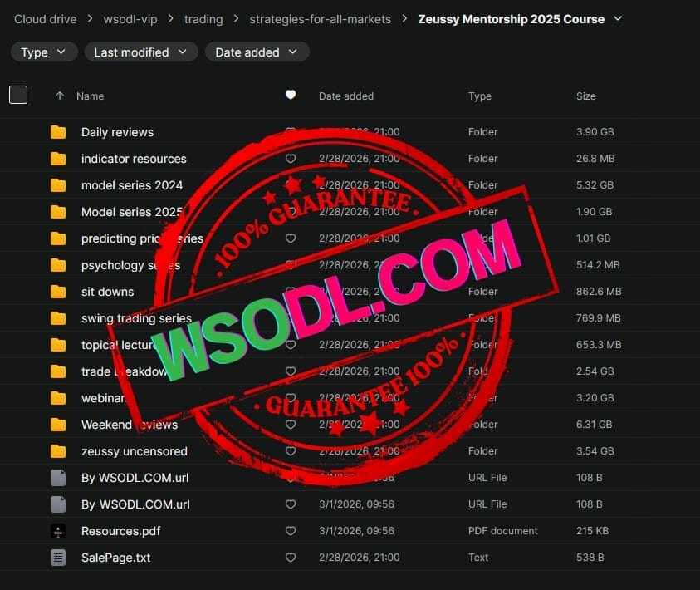Click the zeussy uncensored folder icon
The width and height of the screenshot is (700, 590).
click(58, 451)
